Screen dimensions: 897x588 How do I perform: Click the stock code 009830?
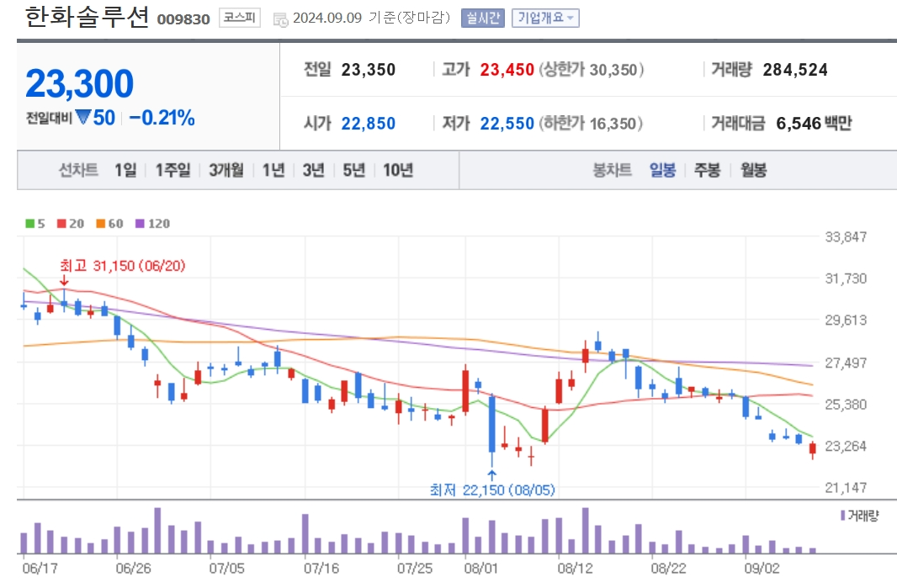[183, 19]
